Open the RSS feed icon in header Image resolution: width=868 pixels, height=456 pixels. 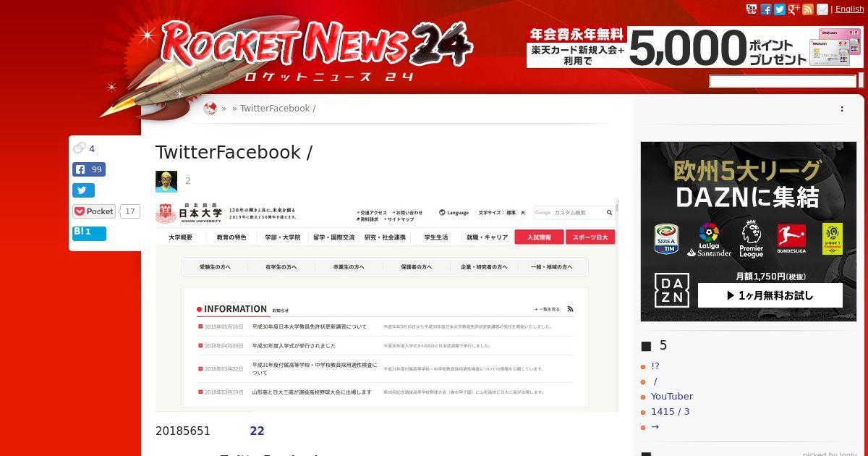tap(808, 9)
